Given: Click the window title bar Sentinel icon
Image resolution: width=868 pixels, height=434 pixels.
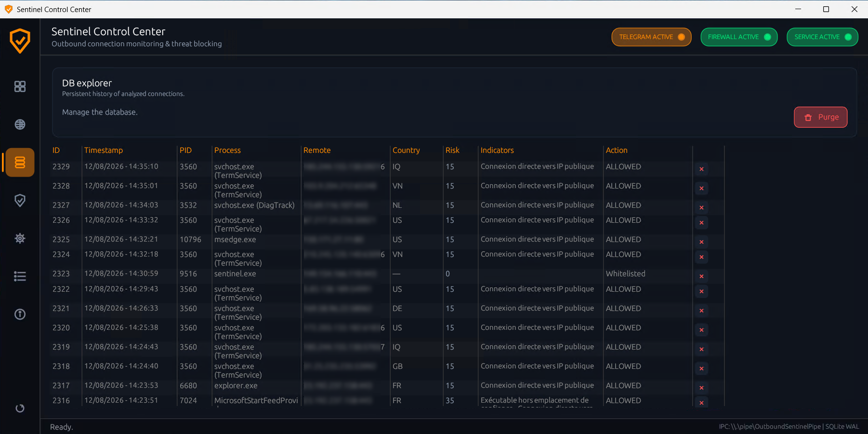Looking at the screenshot, I should pos(8,9).
